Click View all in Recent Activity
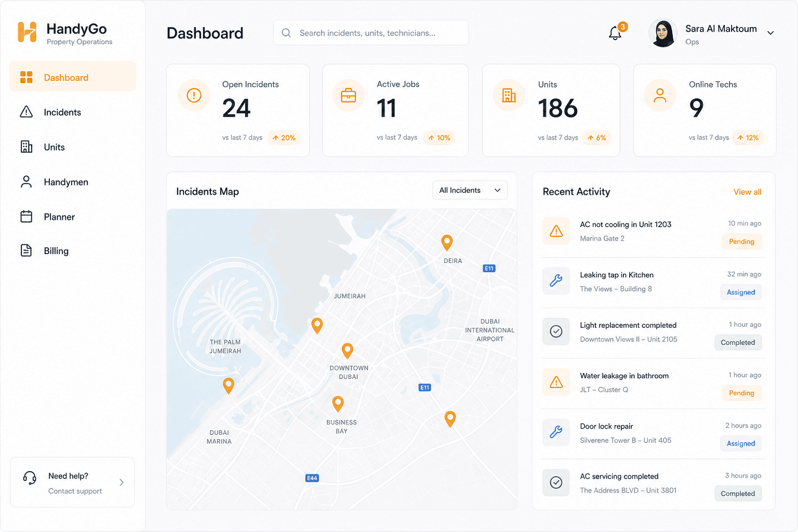This screenshot has height=532, width=798. point(747,192)
